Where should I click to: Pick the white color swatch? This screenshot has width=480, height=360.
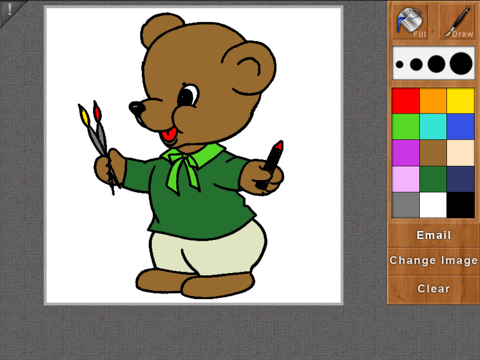click(x=433, y=205)
